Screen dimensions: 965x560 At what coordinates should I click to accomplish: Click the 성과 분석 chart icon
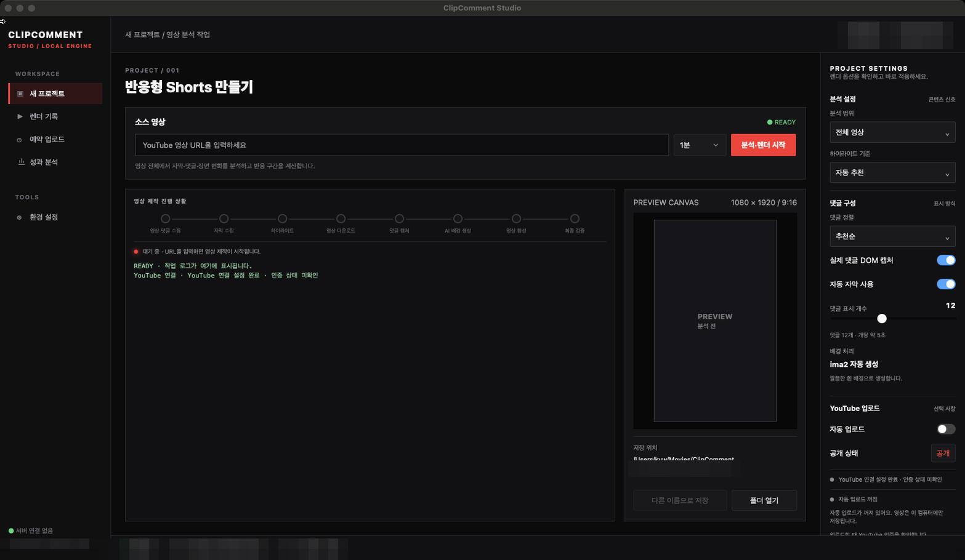click(x=21, y=162)
